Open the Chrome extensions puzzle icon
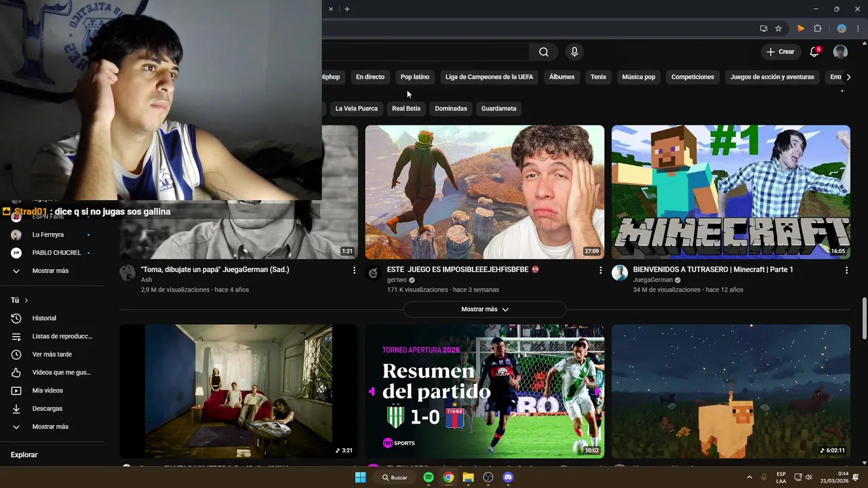The image size is (868, 488). (x=817, y=28)
